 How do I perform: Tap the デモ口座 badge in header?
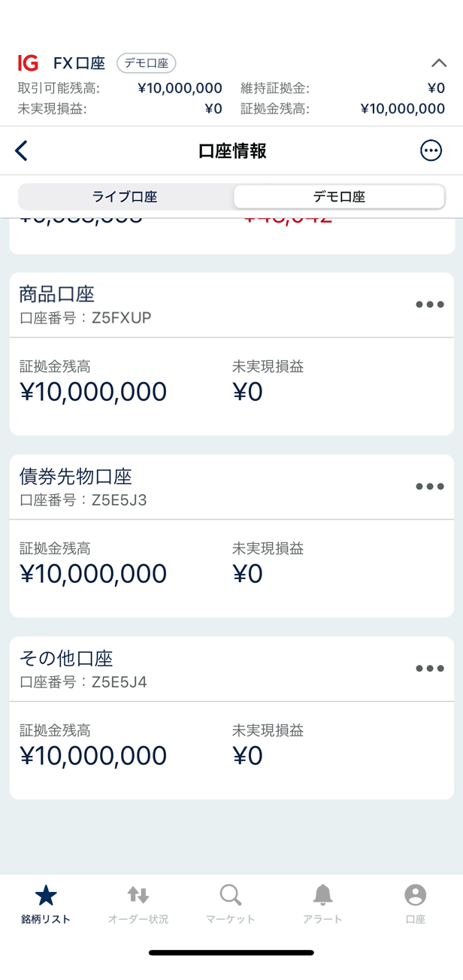click(146, 63)
